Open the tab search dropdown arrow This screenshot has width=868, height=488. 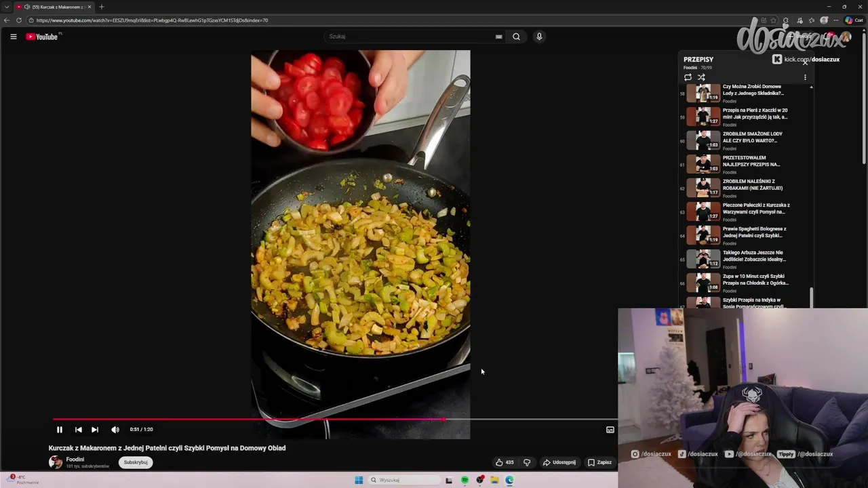click(x=7, y=7)
